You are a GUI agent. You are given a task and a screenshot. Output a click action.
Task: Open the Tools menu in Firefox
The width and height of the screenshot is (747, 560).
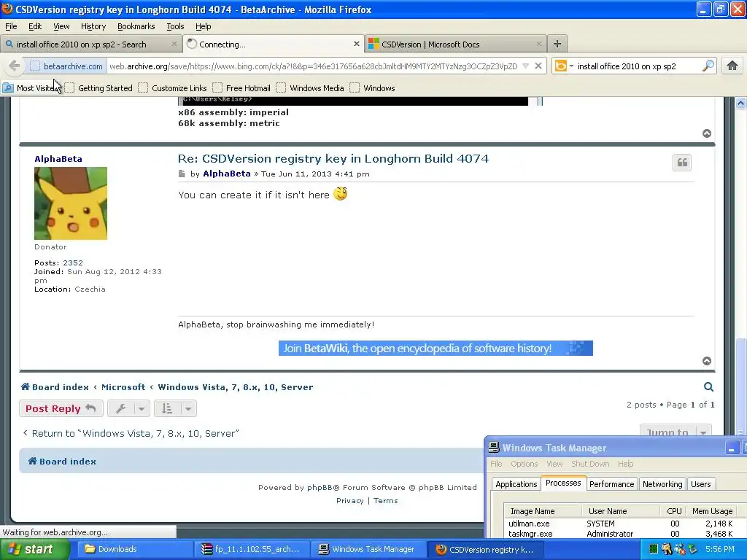(x=175, y=26)
